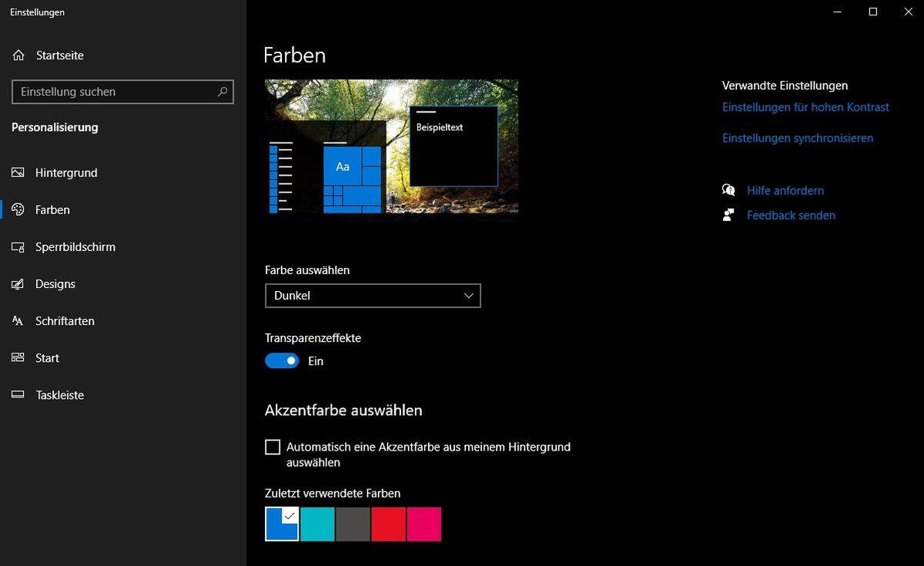924x566 pixels.
Task: Click the Taskleiste bar icon
Action: tap(18, 395)
